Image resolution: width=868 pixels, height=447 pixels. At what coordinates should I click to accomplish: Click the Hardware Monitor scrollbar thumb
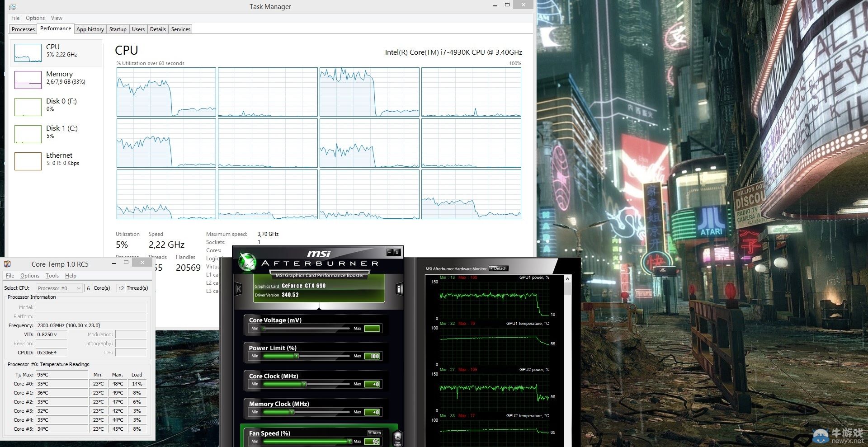(568, 288)
